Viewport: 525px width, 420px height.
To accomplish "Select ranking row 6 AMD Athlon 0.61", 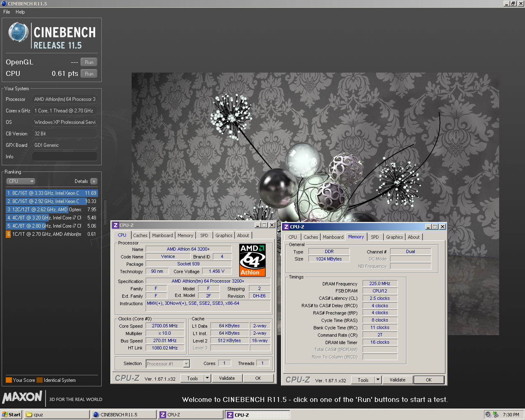I will (52, 234).
